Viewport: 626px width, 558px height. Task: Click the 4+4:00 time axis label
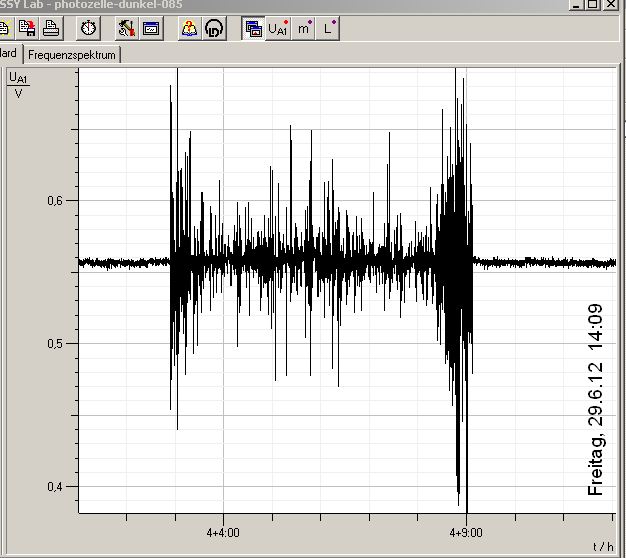[x=223, y=532]
